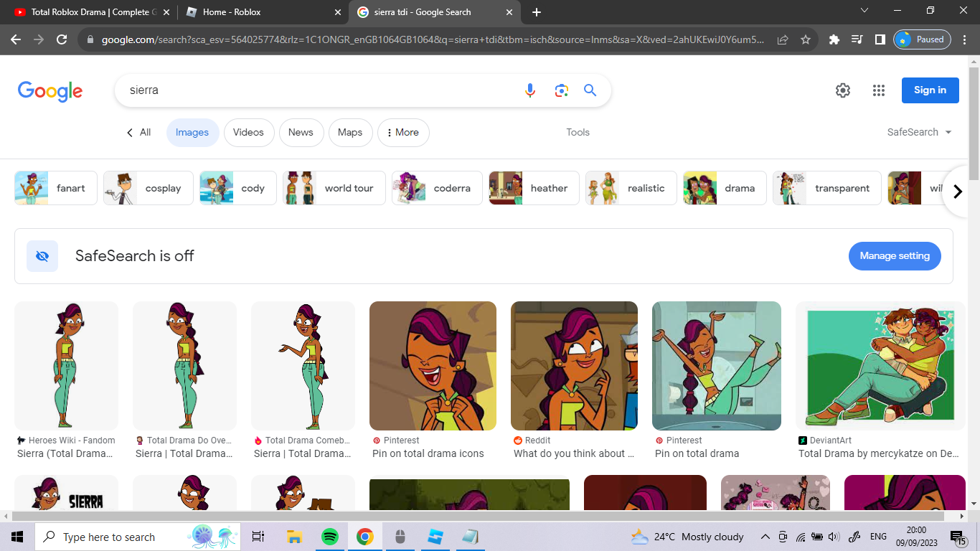980x551 pixels.
Task: Filter by transparent chip
Action: point(827,188)
